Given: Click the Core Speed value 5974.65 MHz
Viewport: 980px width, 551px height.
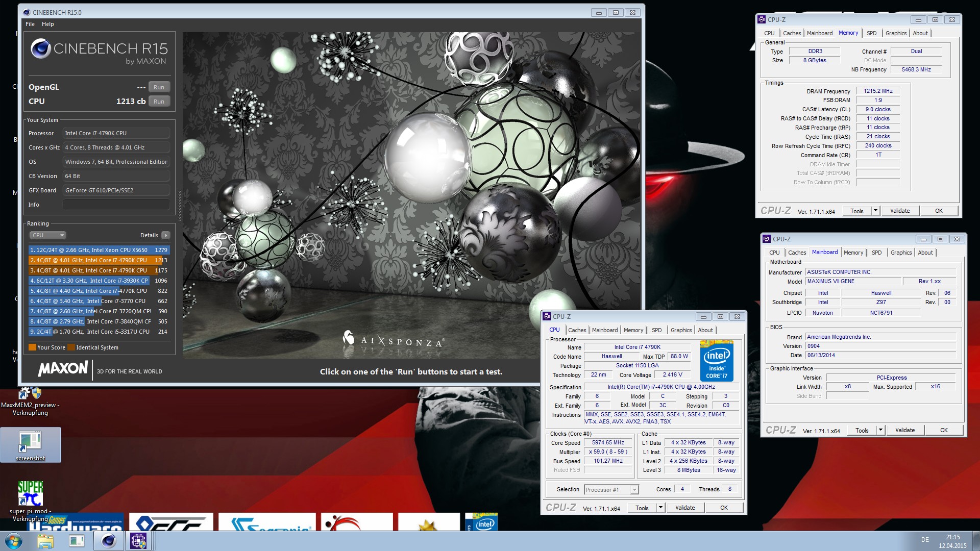Looking at the screenshot, I should point(608,443).
